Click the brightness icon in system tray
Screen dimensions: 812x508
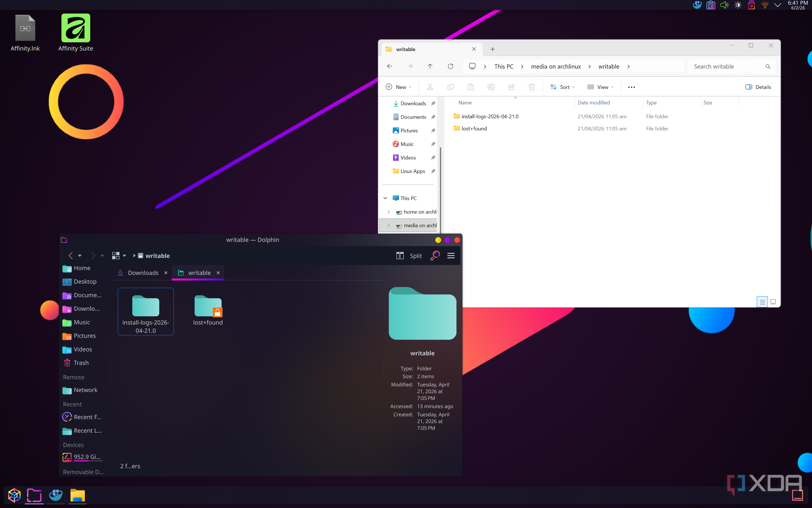(x=738, y=5)
